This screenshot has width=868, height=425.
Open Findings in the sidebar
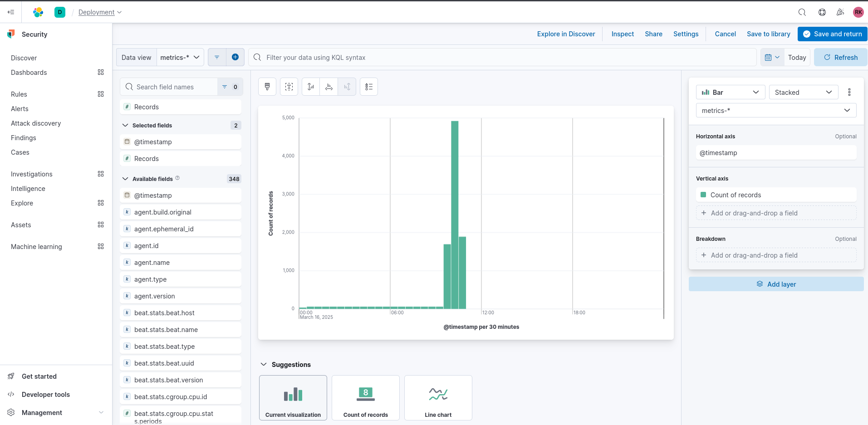click(x=24, y=137)
